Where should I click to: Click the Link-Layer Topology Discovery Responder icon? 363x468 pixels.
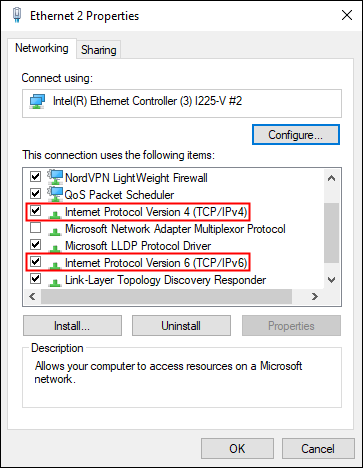pos(55,282)
